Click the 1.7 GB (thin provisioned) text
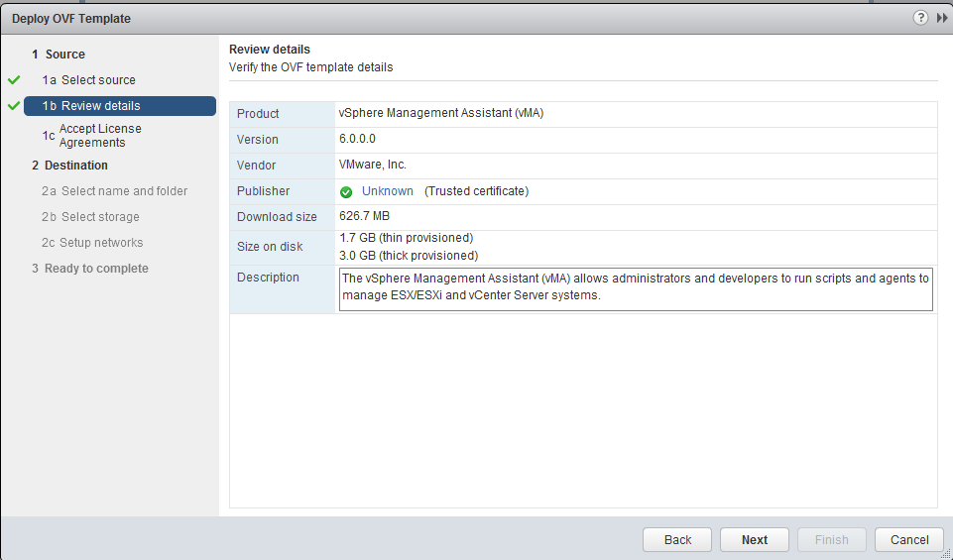The image size is (953, 560). point(406,238)
